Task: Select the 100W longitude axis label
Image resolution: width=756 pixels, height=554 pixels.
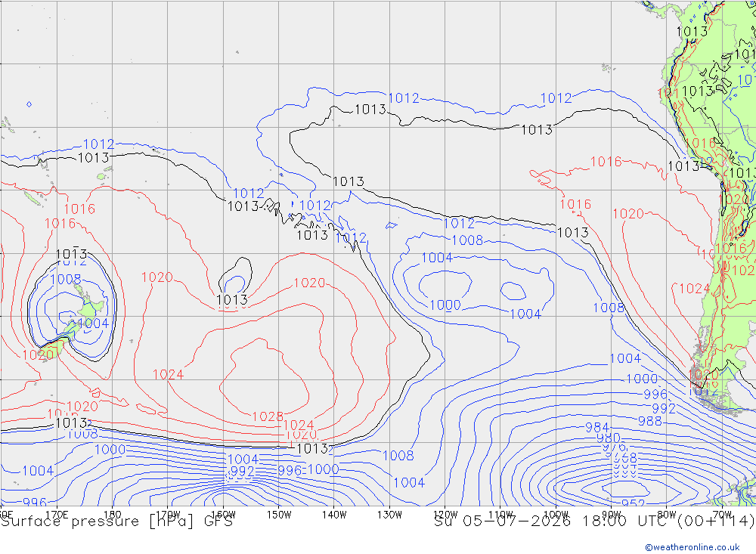Action: coord(556,515)
